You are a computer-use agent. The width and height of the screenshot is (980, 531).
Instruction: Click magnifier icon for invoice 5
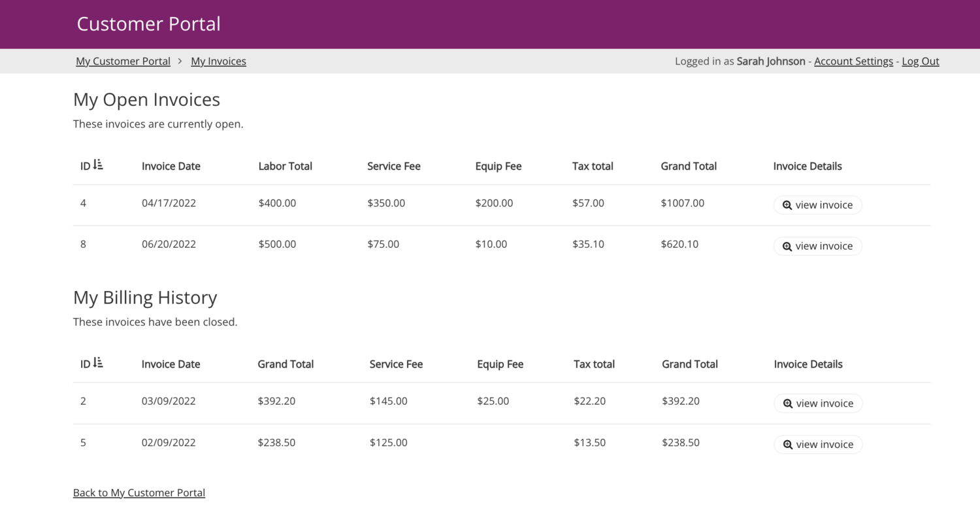point(788,445)
